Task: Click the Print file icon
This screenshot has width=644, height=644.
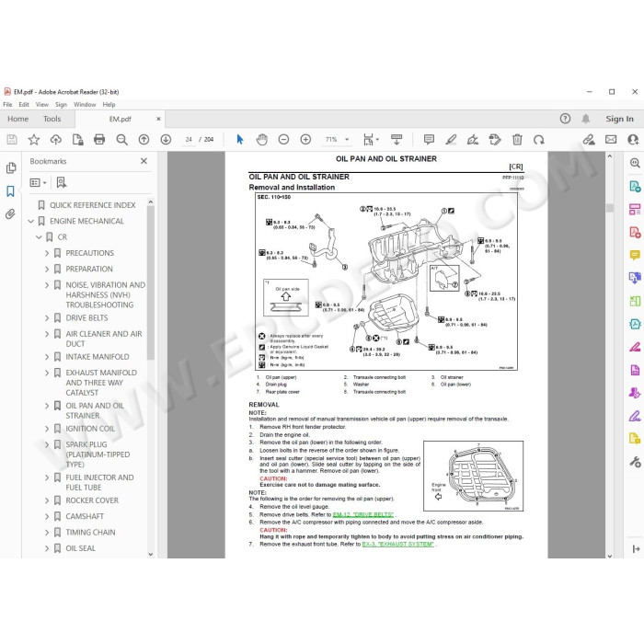Action: 99,140
